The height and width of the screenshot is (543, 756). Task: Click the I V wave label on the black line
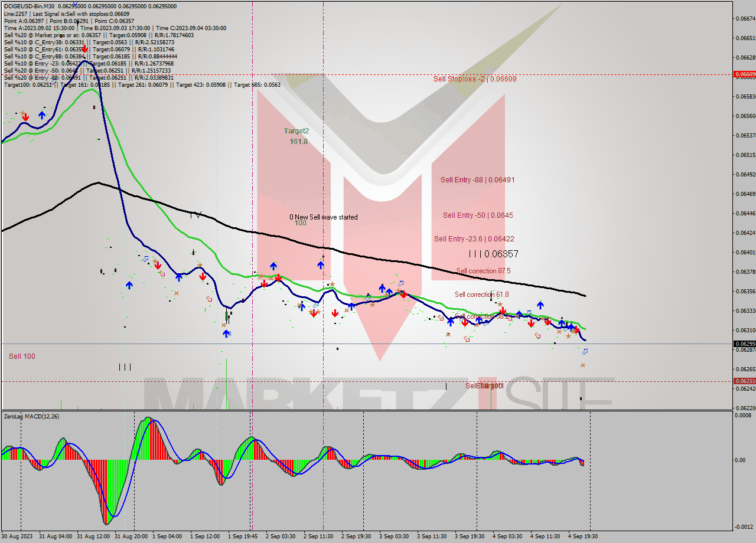(x=195, y=215)
